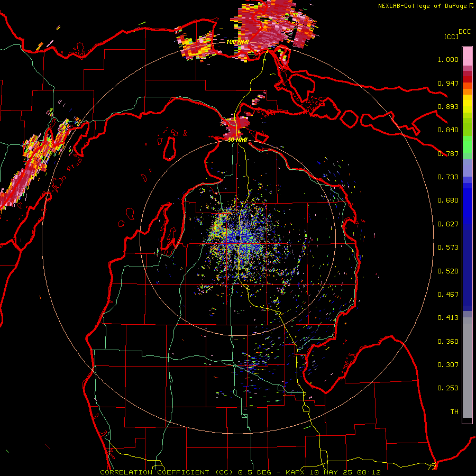
Task: Click the TH threshold label on the scale
Action: [454, 412]
